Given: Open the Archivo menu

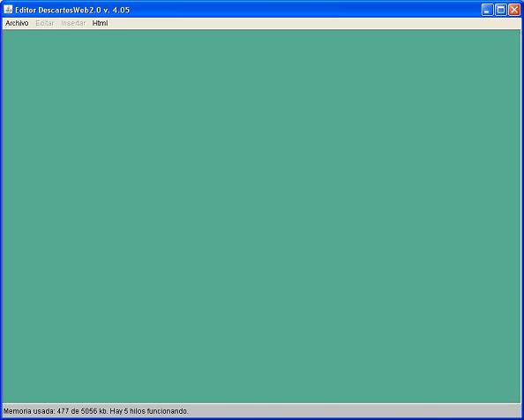Looking at the screenshot, I should (x=17, y=23).
